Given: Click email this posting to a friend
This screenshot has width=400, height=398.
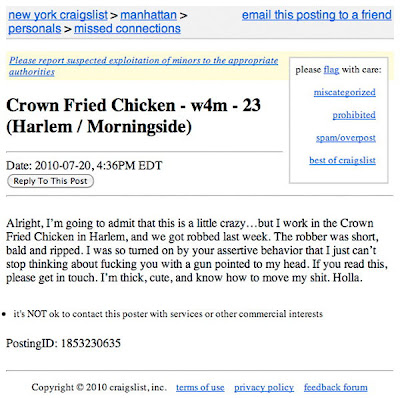Looking at the screenshot, I should click(x=317, y=15).
